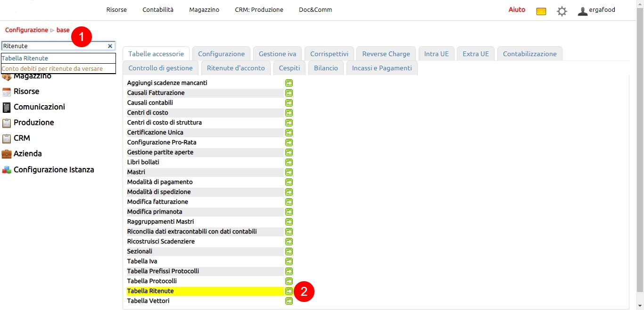Open Risorse in the sidebar
644x310 pixels.
(x=26, y=92)
